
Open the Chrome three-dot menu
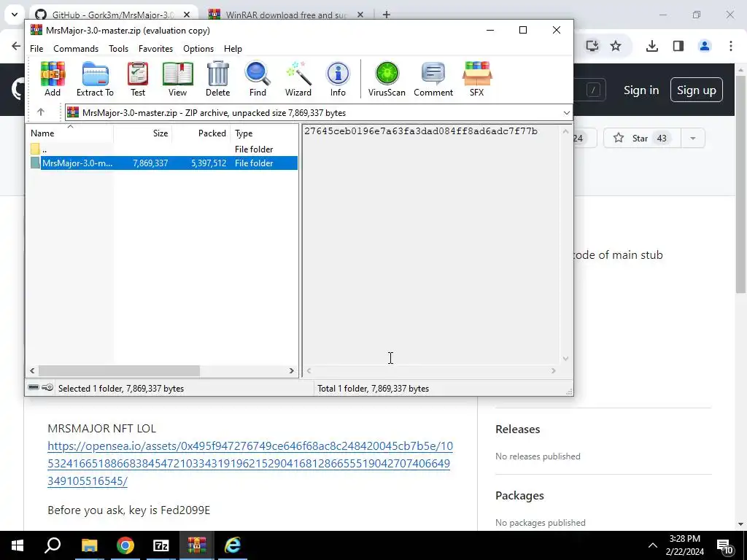click(731, 46)
